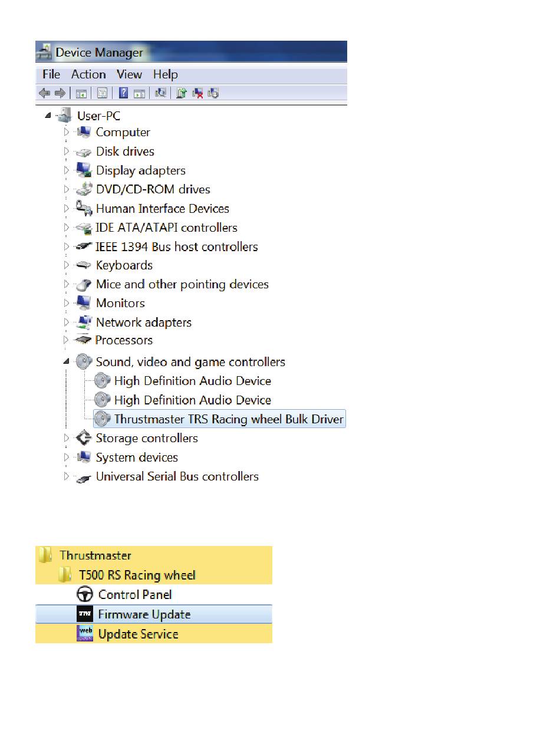Image resolution: width=560 pixels, height=747 pixels.
Task: Click the Uninstall device icon with red X
Action: 197,93
